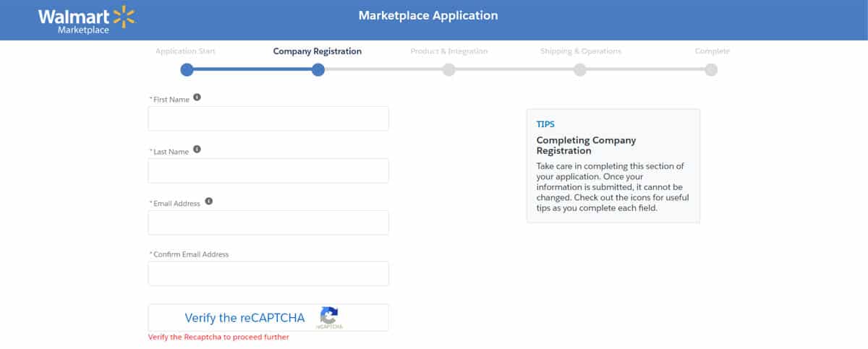
Task: Click the Product & Integration progress circle
Action: click(x=449, y=70)
